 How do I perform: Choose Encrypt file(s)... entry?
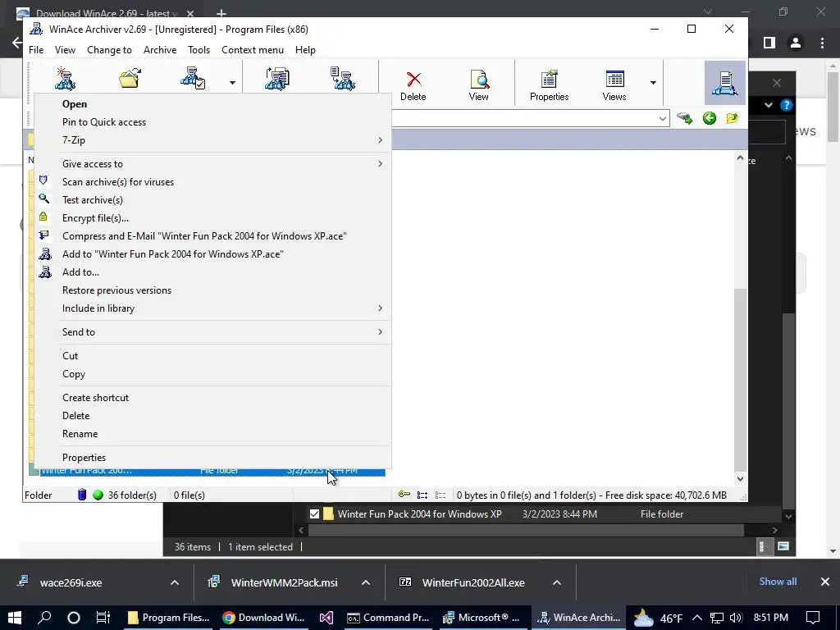click(x=212, y=218)
